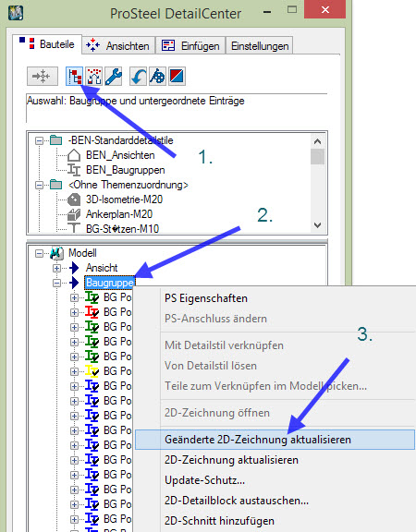Screen dimensions: 416x532
Task: Maximize the ProSteel DetailCenter window
Action: click(292, 10)
